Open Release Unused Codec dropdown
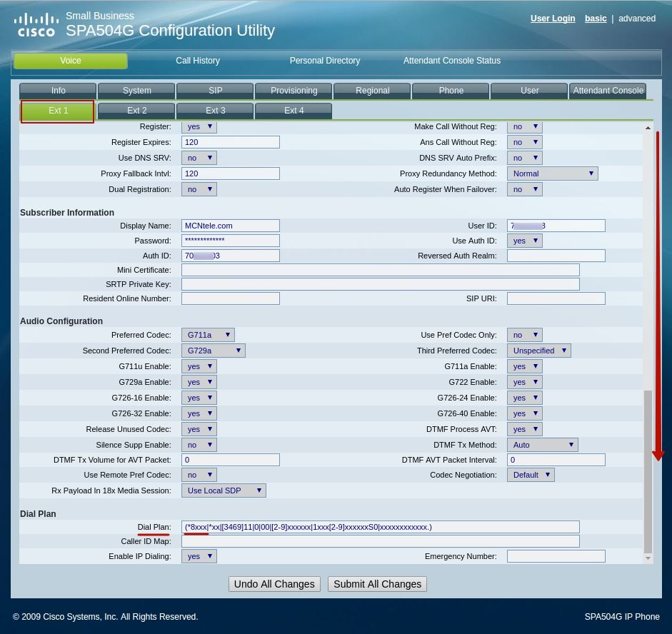The height and width of the screenshot is (634, 672). tap(199, 429)
